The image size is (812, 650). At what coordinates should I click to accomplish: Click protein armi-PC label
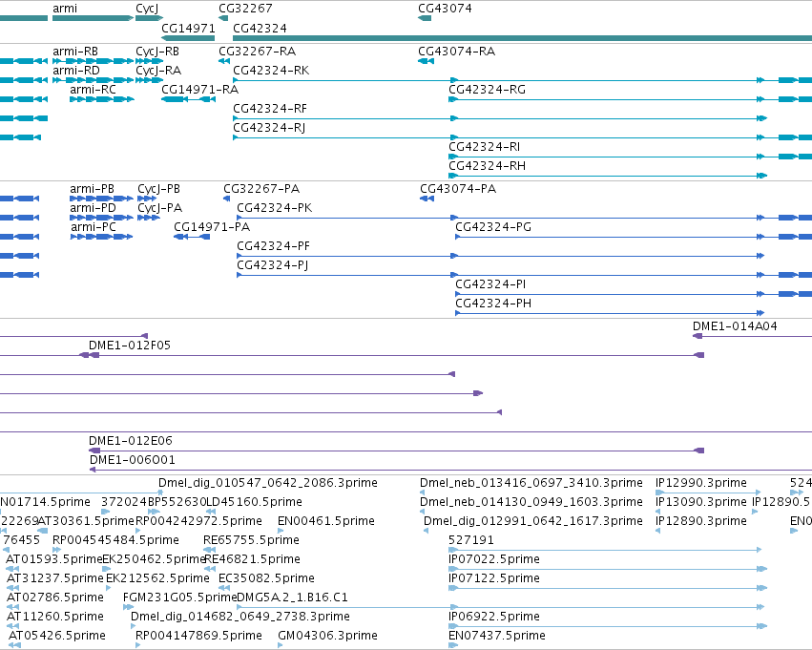[94, 227]
